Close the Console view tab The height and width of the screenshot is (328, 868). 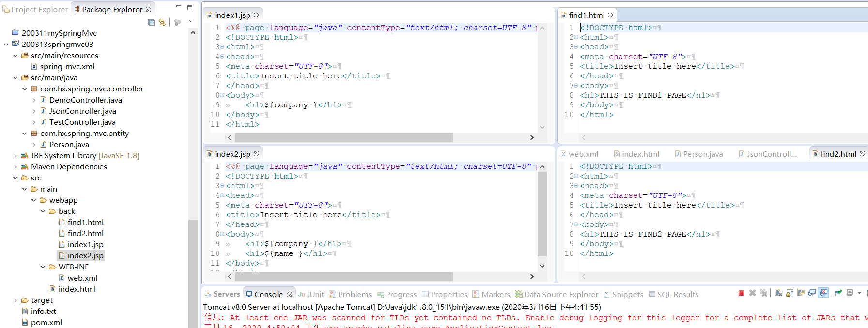(289, 294)
